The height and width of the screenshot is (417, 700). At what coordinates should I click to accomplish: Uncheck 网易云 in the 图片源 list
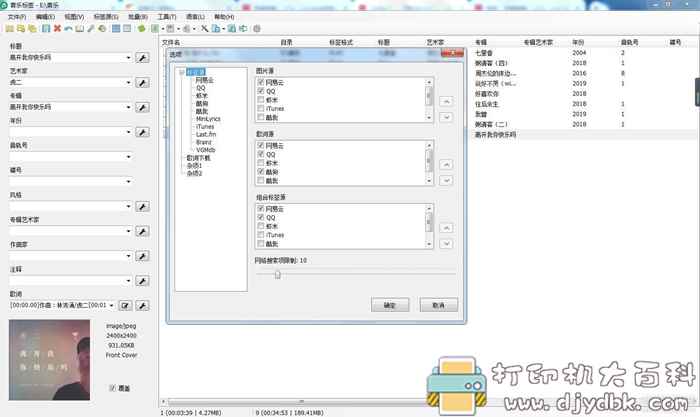[x=261, y=82]
